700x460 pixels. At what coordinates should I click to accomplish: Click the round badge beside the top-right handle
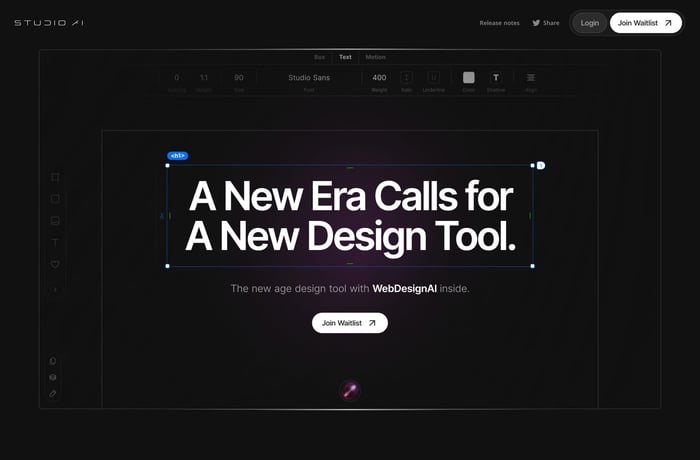pyautogui.click(x=541, y=166)
